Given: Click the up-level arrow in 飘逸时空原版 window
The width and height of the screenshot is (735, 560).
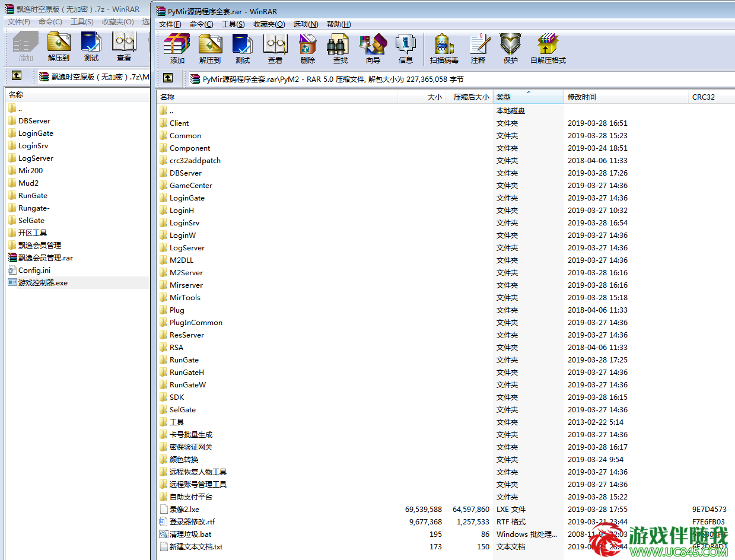Looking at the screenshot, I should point(17,75).
